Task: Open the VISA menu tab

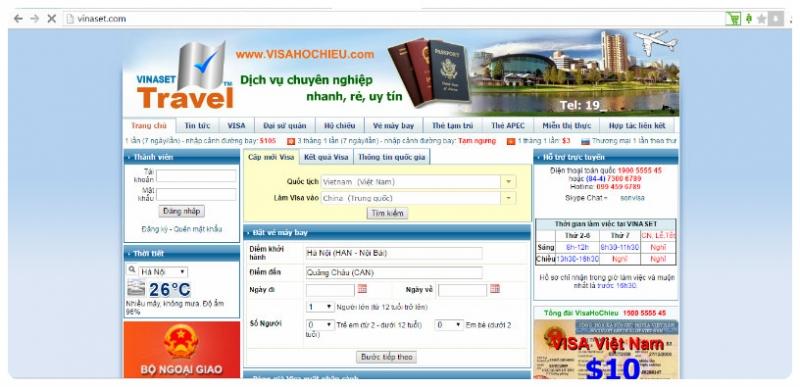Action: (236, 125)
